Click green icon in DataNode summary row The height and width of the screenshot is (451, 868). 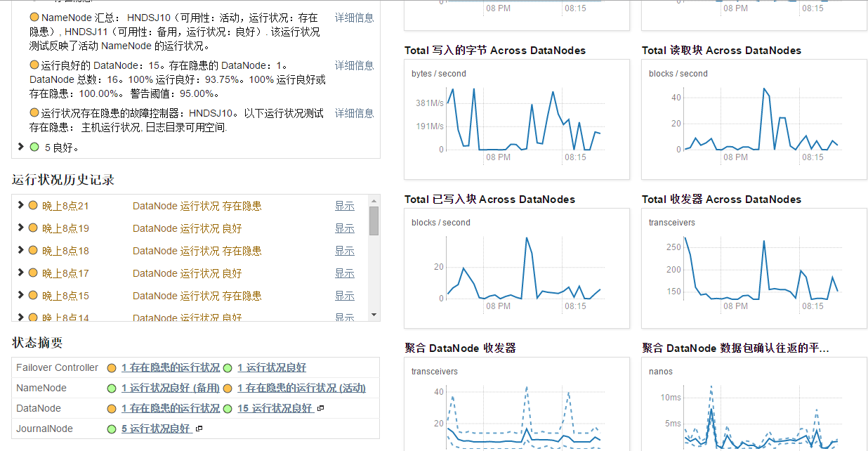228,409
